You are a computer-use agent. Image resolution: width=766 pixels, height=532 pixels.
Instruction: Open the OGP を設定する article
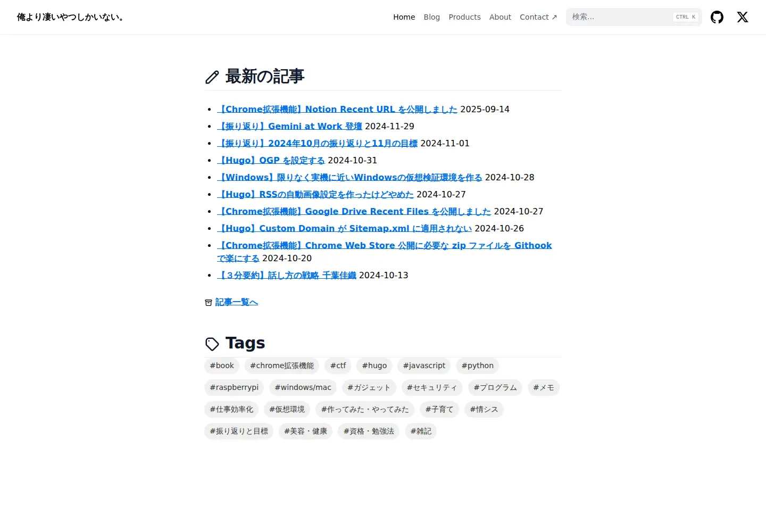[x=271, y=160]
